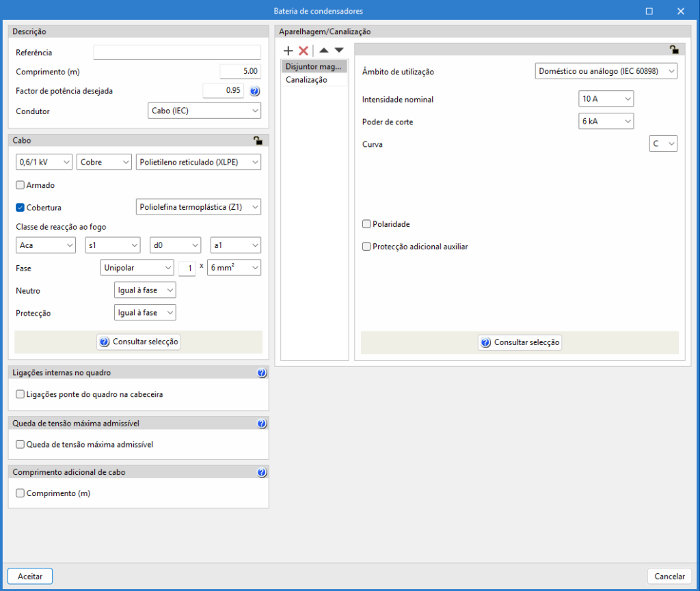The width and height of the screenshot is (700, 591).
Task: Move item down with the down arrow
Action: tap(339, 50)
